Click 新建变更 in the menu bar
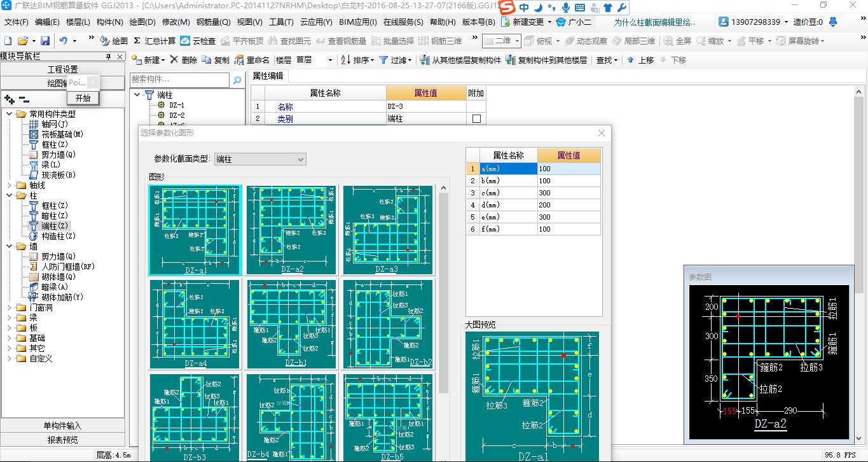This screenshot has width=868, height=462. pyautogui.click(x=523, y=22)
